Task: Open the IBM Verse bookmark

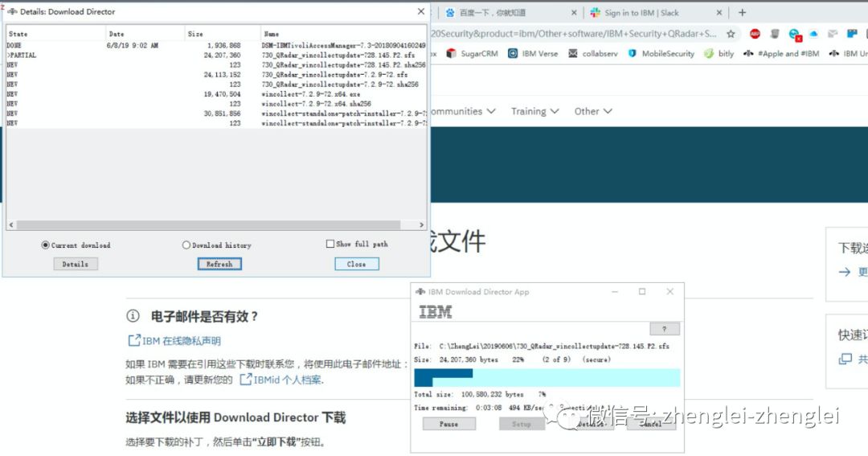Action: tap(533, 54)
